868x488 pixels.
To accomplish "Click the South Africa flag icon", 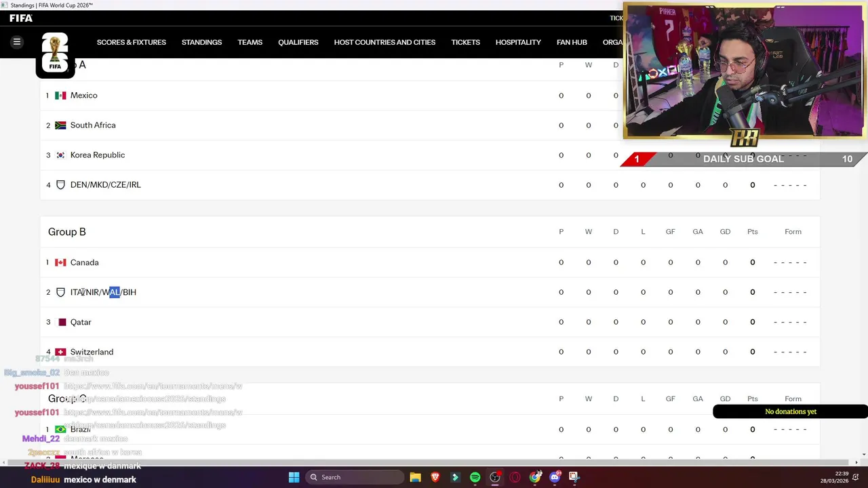I will pos(60,125).
